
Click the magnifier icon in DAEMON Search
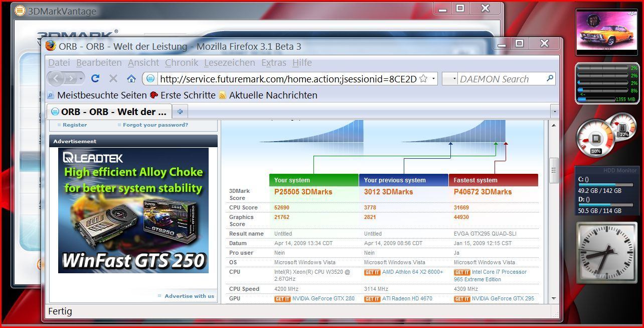(x=550, y=78)
